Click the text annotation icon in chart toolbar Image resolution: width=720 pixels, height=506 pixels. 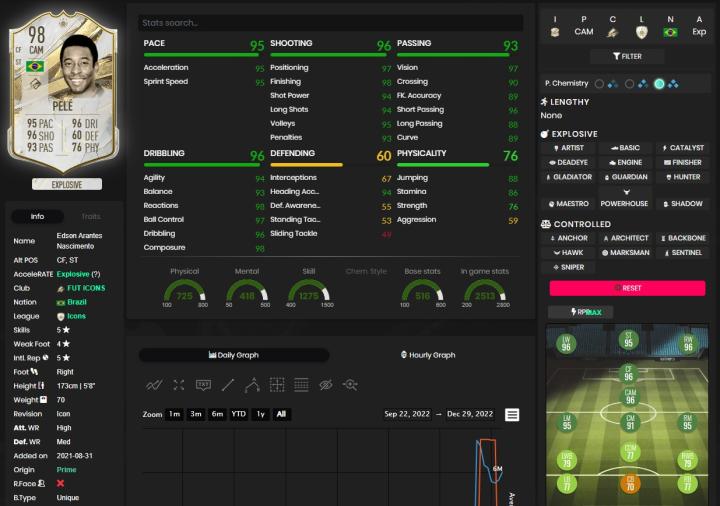click(203, 385)
